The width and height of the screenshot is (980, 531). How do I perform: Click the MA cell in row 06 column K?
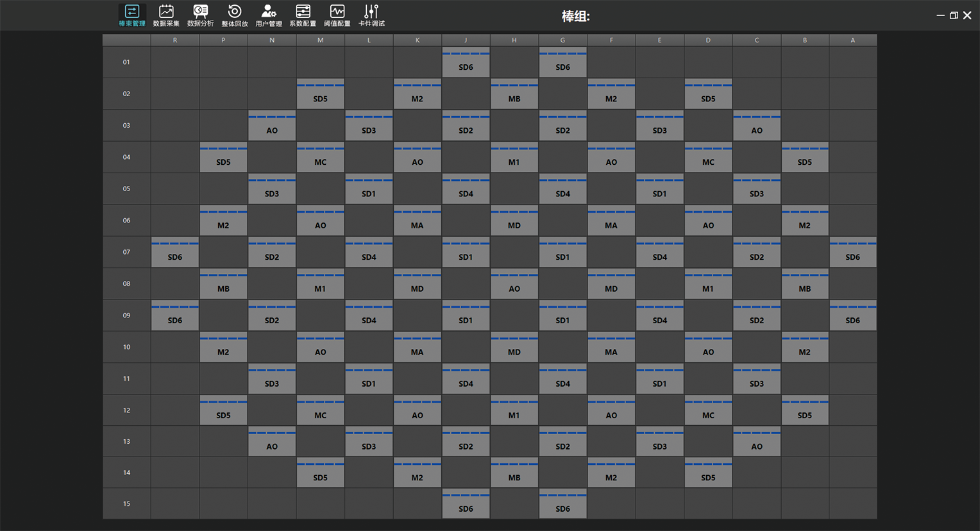click(417, 220)
